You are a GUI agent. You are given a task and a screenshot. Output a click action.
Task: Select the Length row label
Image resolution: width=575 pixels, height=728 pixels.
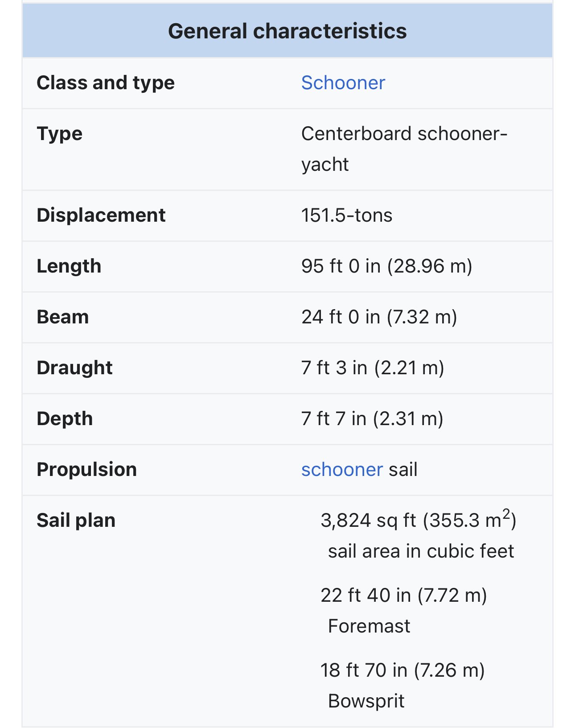[x=69, y=266]
